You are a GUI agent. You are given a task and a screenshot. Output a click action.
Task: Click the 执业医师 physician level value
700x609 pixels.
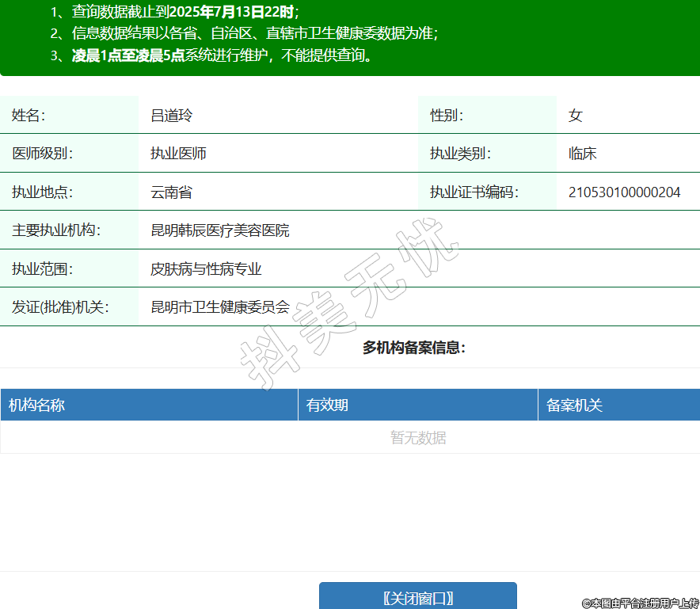[178, 154]
